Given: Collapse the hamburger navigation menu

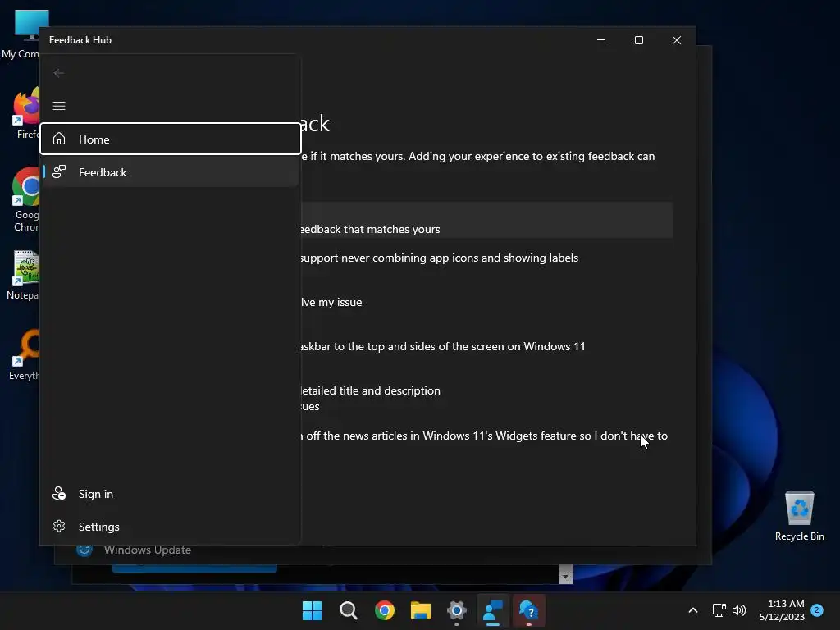Looking at the screenshot, I should coord(59,106).
